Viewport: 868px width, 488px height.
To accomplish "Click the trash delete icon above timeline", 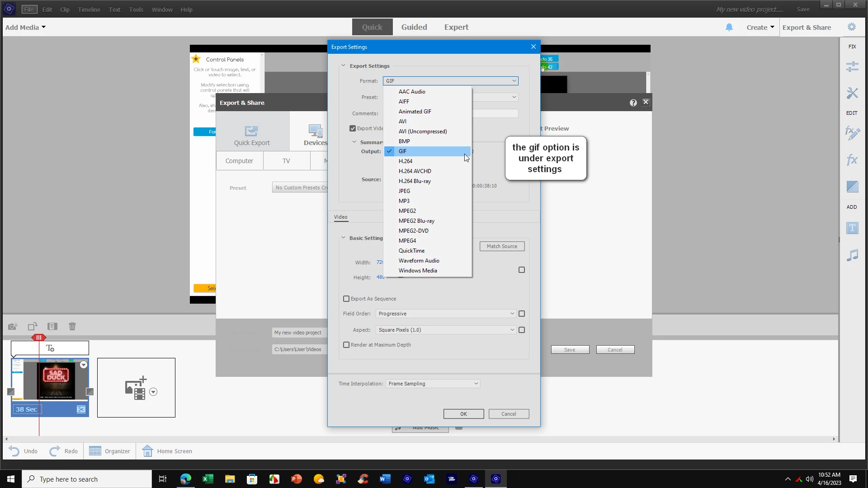I will [72, 326].
